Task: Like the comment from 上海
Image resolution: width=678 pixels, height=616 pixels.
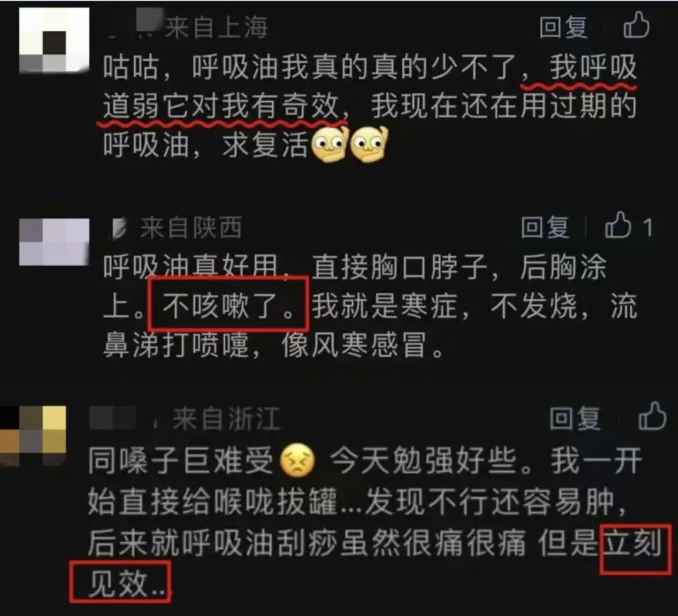Action: tap(636, 25)
